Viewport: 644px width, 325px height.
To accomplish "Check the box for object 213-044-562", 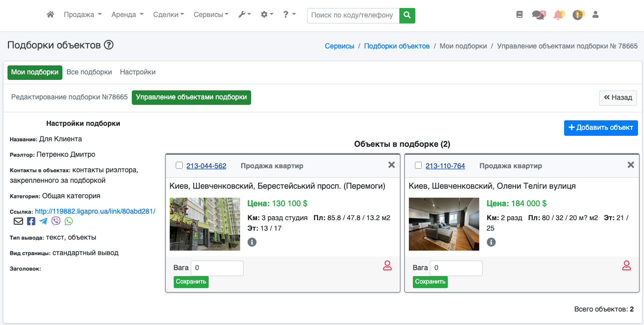I will [x=179, y=166].
